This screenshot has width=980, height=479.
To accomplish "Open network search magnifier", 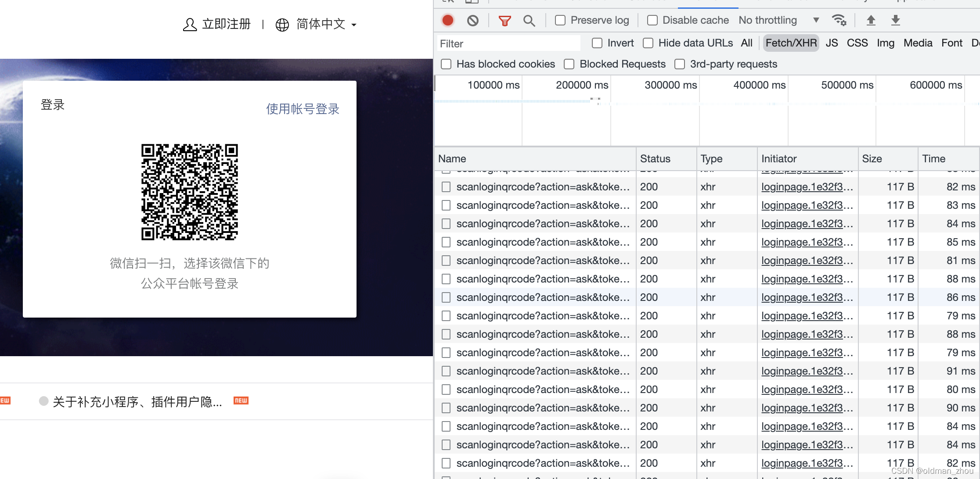I will pos(530,20).
